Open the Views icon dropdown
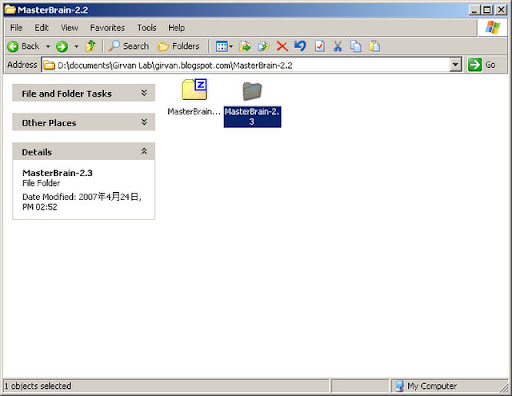The width and height of the screenshot is (512, 396). coord(224,46)
